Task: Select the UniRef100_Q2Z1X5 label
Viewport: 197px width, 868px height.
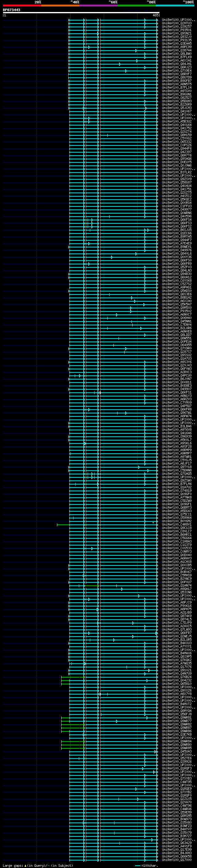Action: pyautogui.click(x=177, y=799)
